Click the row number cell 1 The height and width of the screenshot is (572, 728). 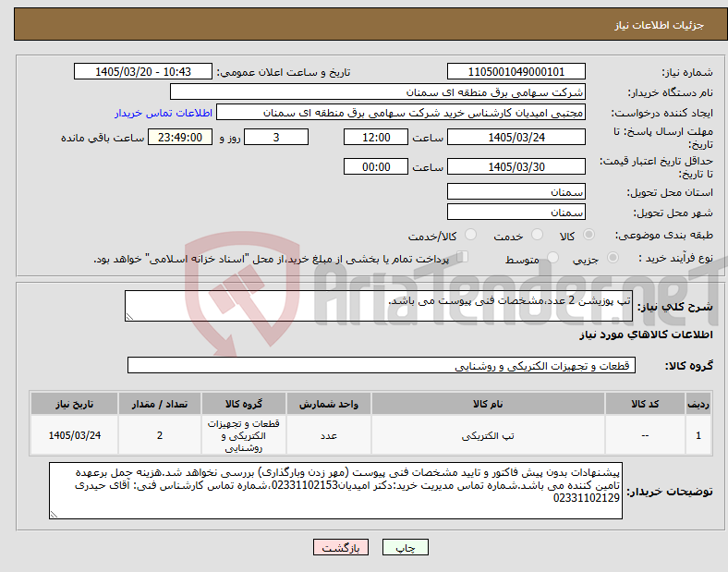tap(698, 435)
